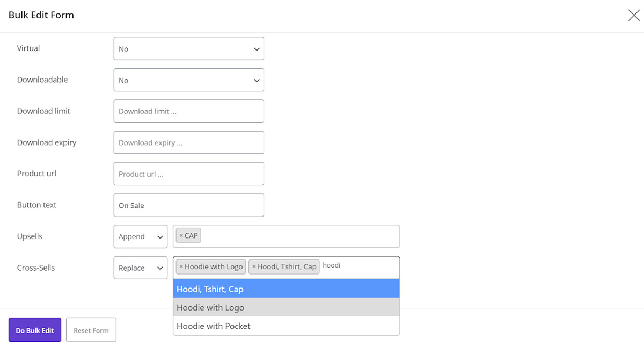
Task: Remove Hoodie with Logo tag from Cross-Sells
Action: coord(181,267)
